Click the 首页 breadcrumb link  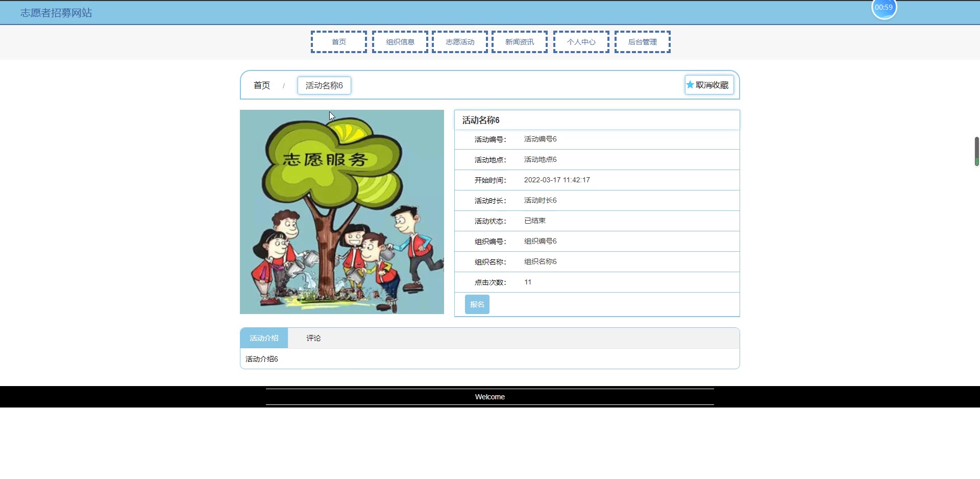click(x=262, y=85)
